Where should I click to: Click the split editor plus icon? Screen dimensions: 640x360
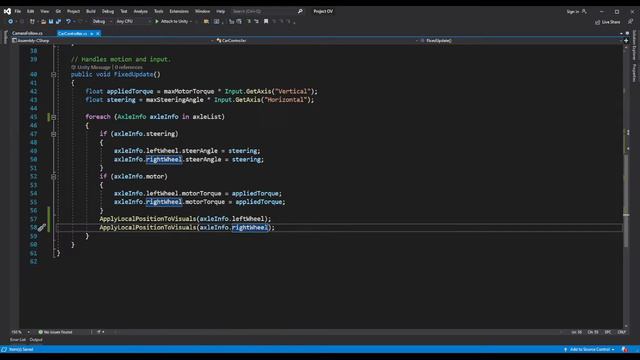pos(626,41)
